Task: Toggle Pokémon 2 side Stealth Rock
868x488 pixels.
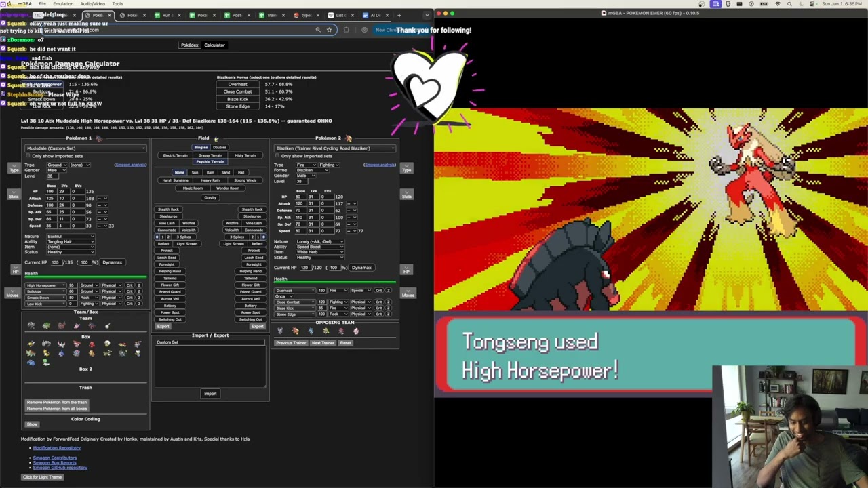Action: pos(252,209)
